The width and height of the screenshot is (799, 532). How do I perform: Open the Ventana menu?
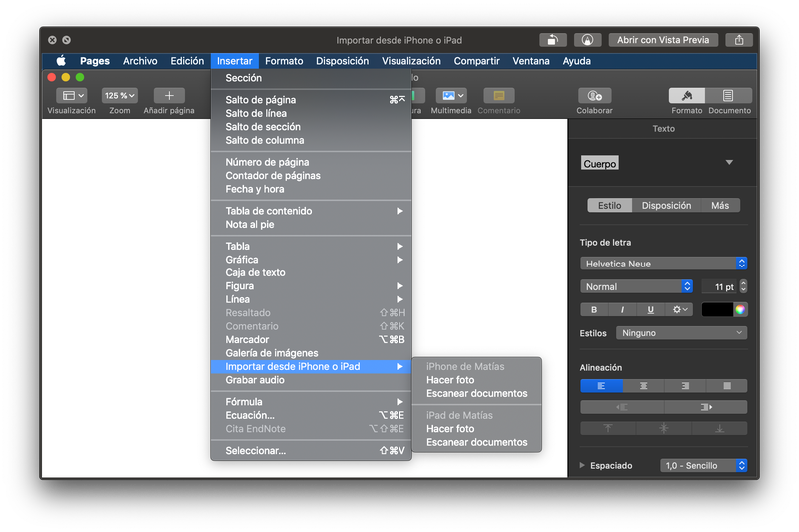coord(531,61)
